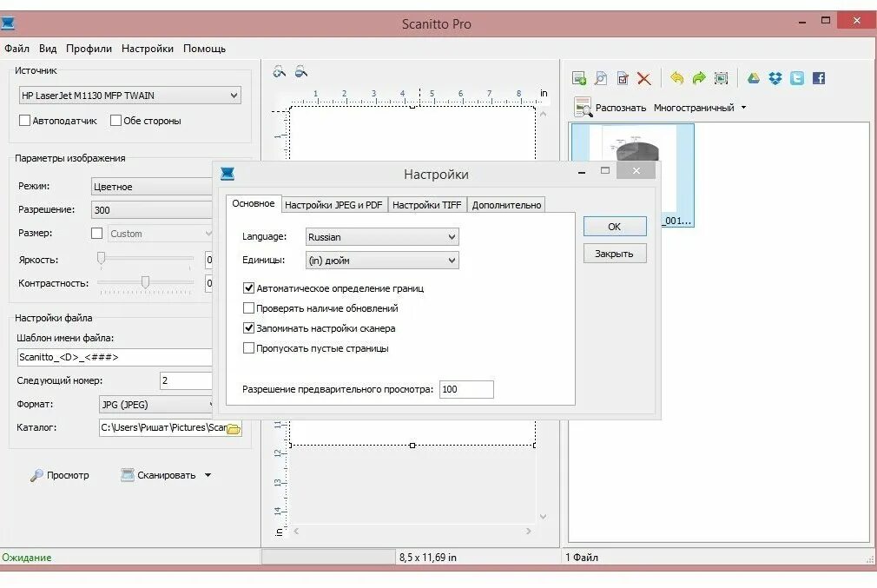877x588 pixels.
Task: Click the Распознать button
Action: tap(610, 108)
